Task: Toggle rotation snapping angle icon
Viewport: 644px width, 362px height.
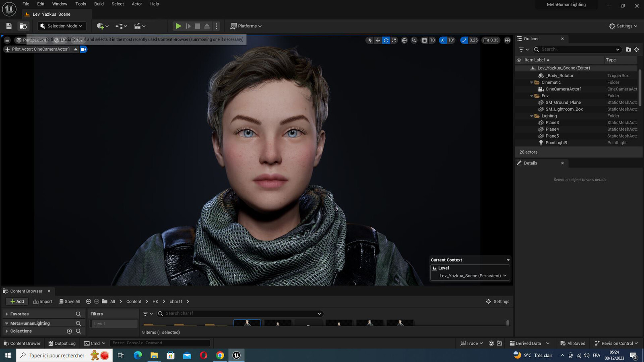Action: [x=443, y=40]
